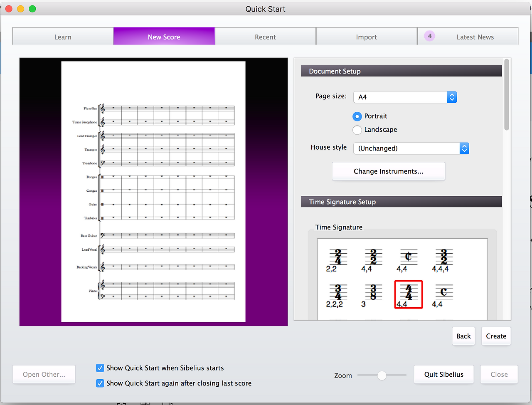
Task: Click Create to make the score
Action: pyautogui.click(x=496, y=336)
